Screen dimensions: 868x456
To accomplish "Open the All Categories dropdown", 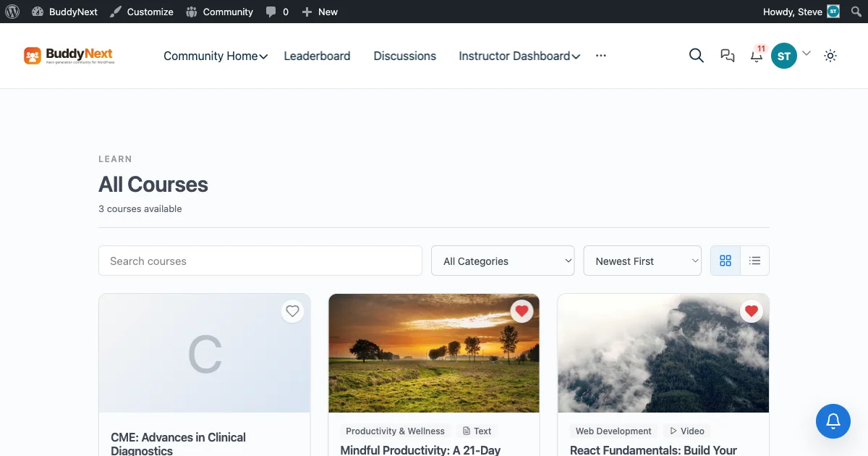I will (x=503, y=261).
